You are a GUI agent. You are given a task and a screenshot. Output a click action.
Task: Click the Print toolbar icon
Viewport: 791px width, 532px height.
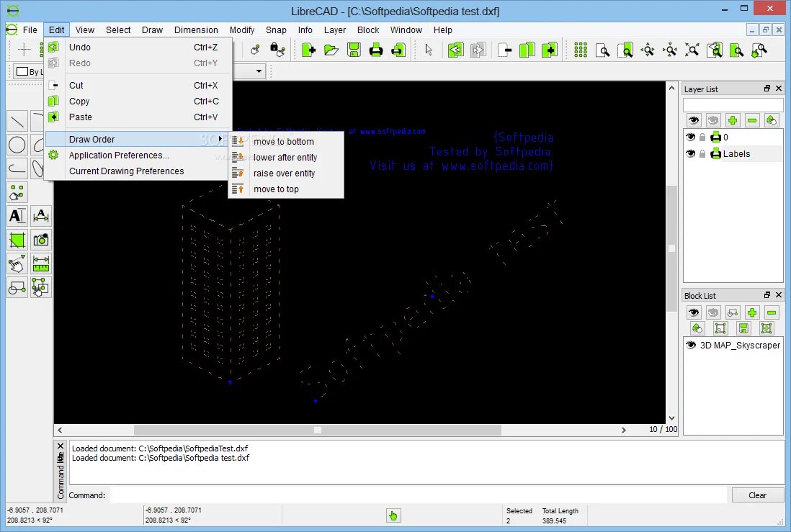[376, 50]
